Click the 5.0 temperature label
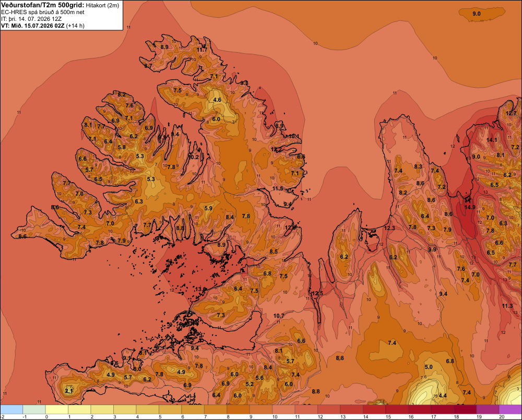The image size is (522, 420). pyautogui.click(x=429, y=367)
